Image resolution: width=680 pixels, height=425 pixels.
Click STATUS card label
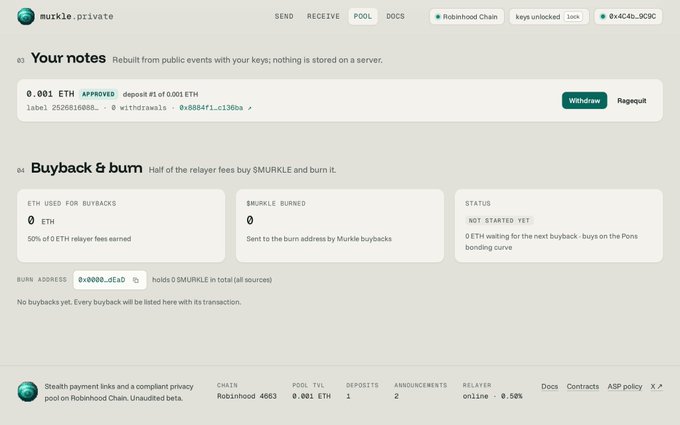click(x=478, y=203)
